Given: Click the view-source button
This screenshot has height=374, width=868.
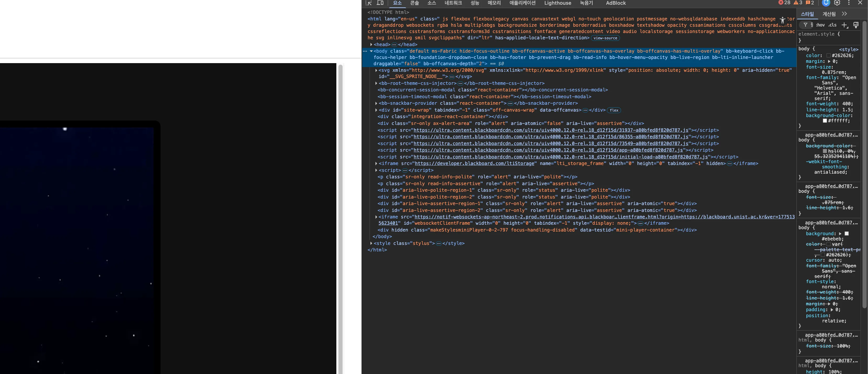Looking at the screenshot, I should [605, 38].
